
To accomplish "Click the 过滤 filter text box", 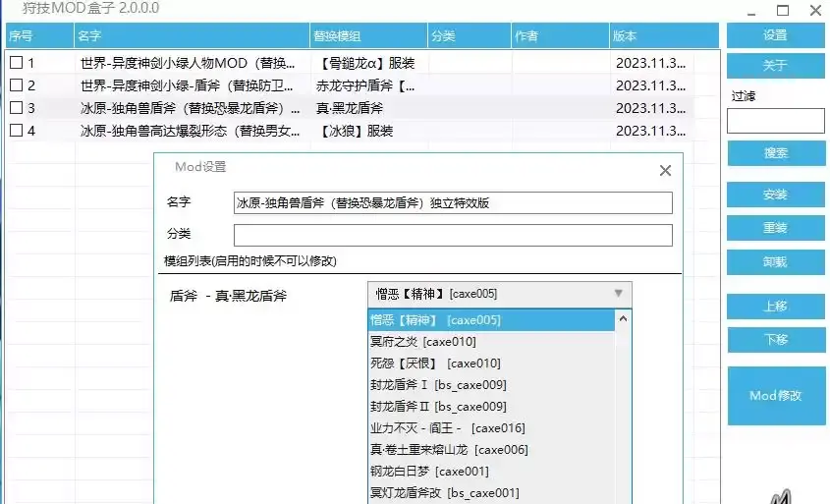I will pos(775,121).
